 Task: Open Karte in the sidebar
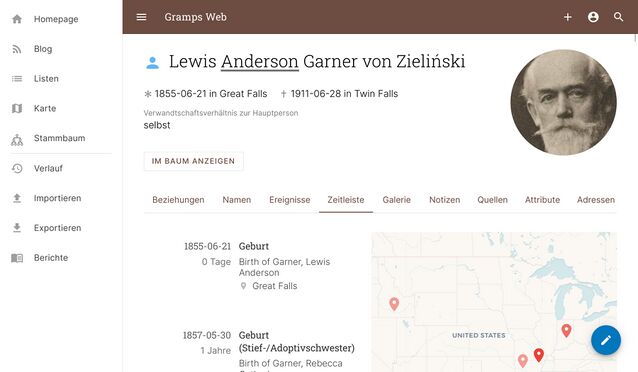coord(45,108)
